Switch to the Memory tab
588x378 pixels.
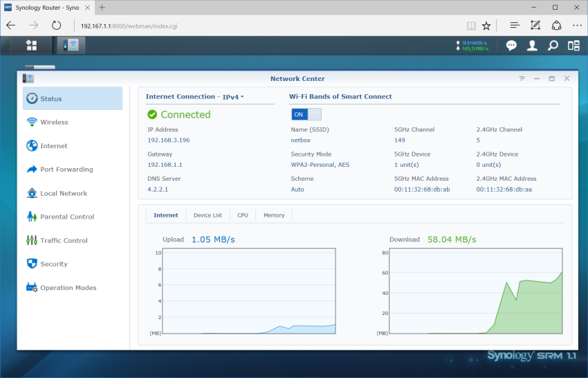tap(274, 215)
